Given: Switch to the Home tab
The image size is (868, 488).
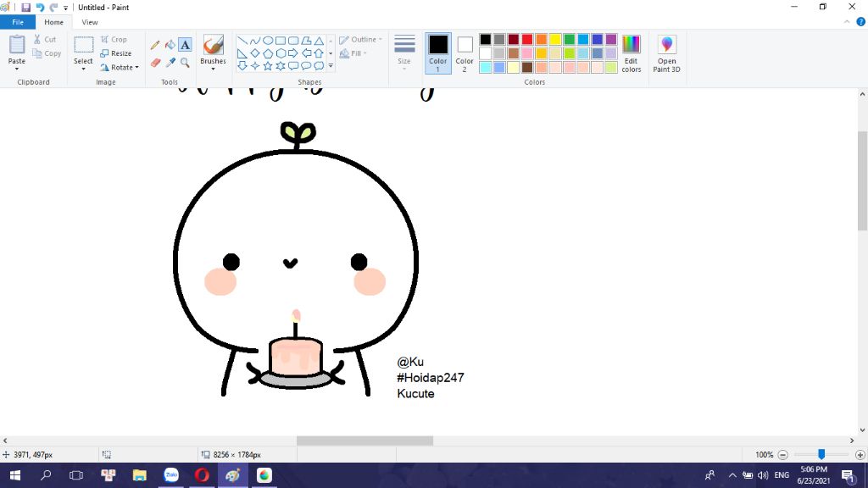Looking at the screenshot, I should (x=53, y=22).
